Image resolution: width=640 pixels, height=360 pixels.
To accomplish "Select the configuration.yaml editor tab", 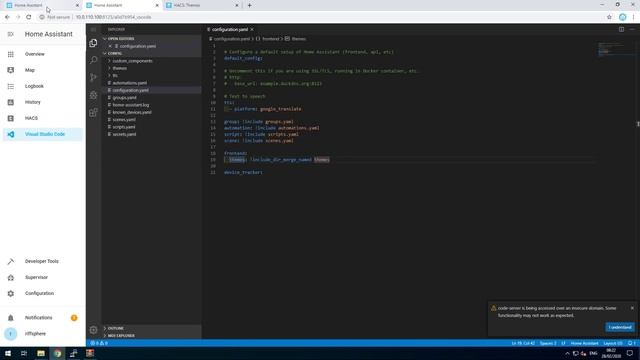I will 230,29.
